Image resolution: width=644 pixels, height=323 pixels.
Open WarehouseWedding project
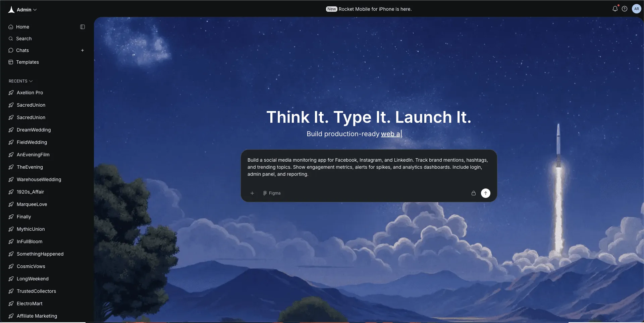click(x=39, y=179)
